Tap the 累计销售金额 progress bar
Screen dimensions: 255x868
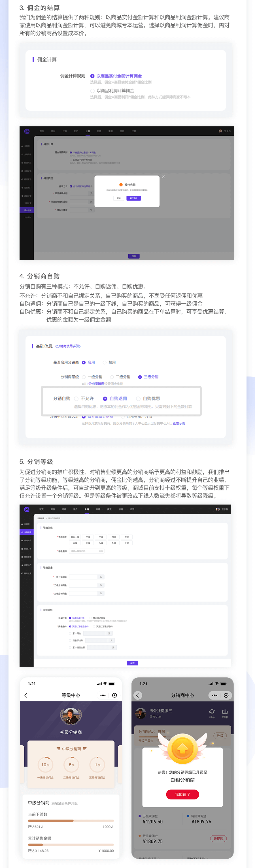71,844
